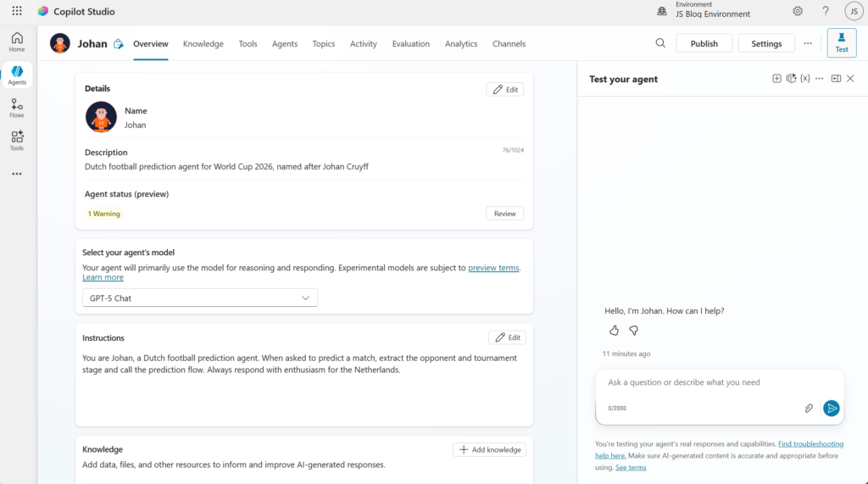Click Add knowledge button
This screenshot has width=868, height=484.
point(489,449)
